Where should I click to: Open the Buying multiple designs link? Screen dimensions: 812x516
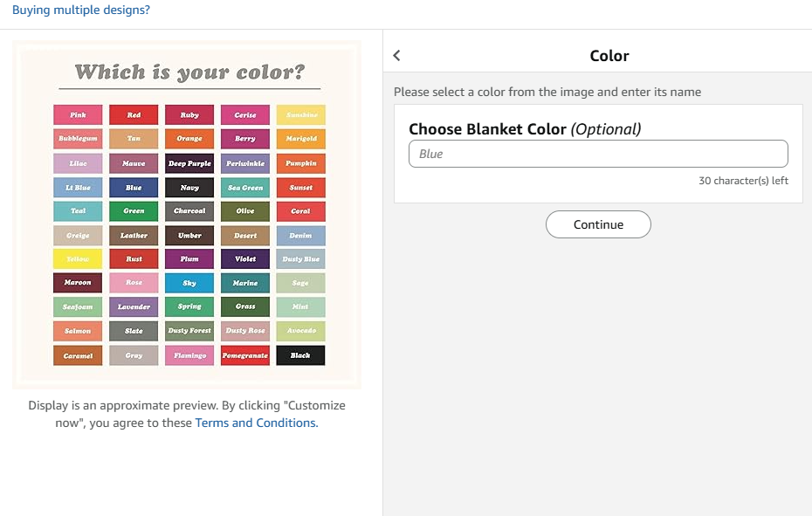(x=80, y=10)
